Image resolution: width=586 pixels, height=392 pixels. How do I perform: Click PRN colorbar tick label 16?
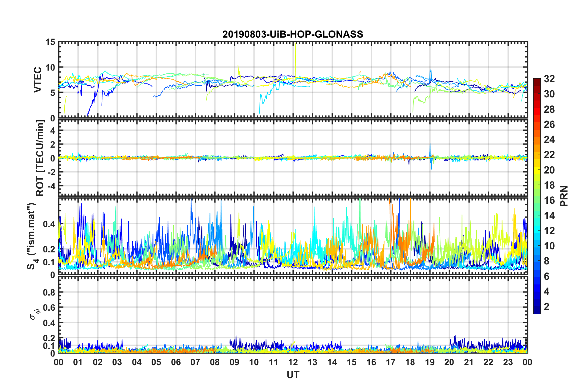coord(549,200)
